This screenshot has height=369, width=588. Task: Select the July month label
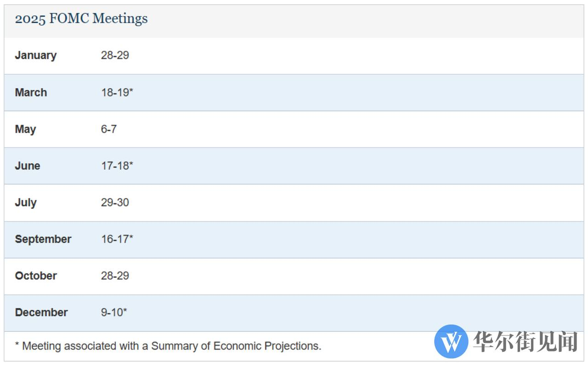(x=26, y=202)
